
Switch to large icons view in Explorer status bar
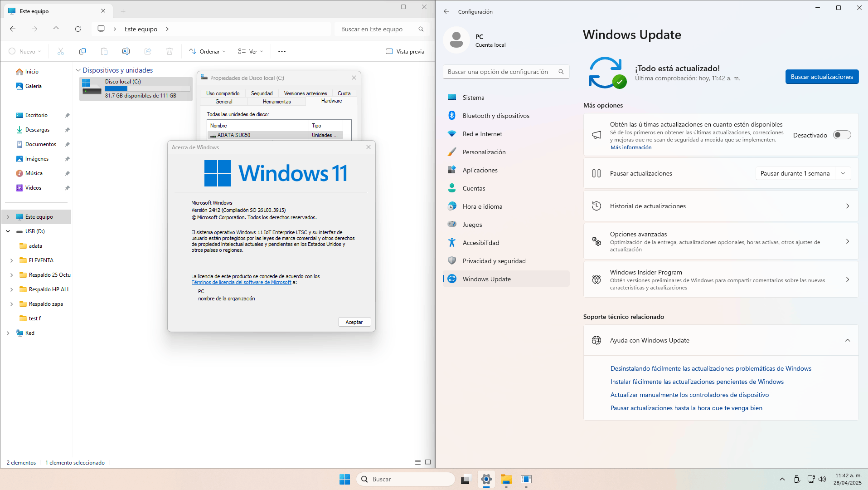coord(428,462)
